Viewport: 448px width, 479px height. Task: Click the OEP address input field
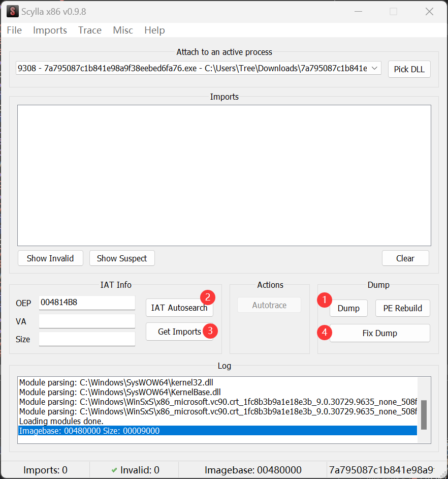coord(87,303)
